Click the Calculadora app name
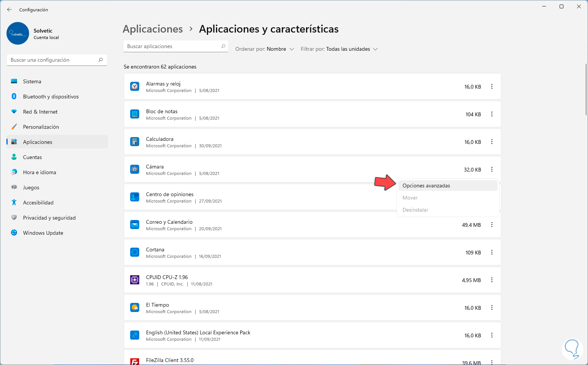Image resolution: width=588 pixels, height=365 pixels. coord(160,139)
